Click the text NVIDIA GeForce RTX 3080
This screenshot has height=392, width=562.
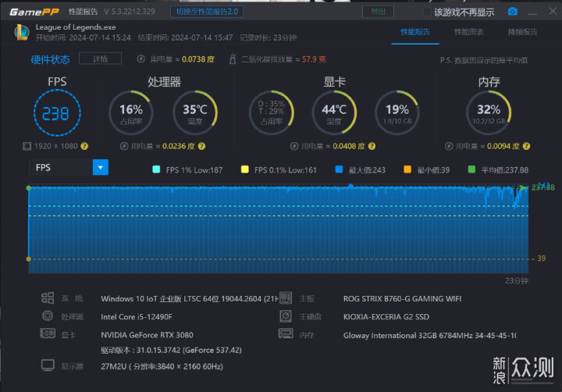click(147, 335)
